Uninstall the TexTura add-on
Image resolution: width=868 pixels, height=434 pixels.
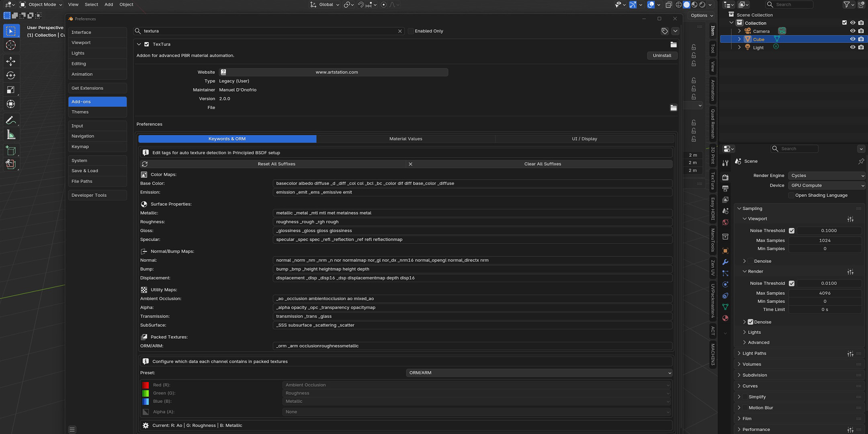coord(662,55)
